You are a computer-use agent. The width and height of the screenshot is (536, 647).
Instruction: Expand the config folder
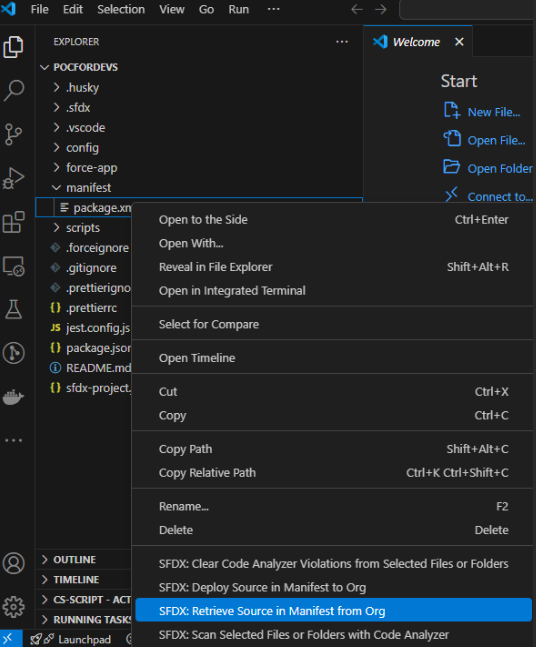57,148
